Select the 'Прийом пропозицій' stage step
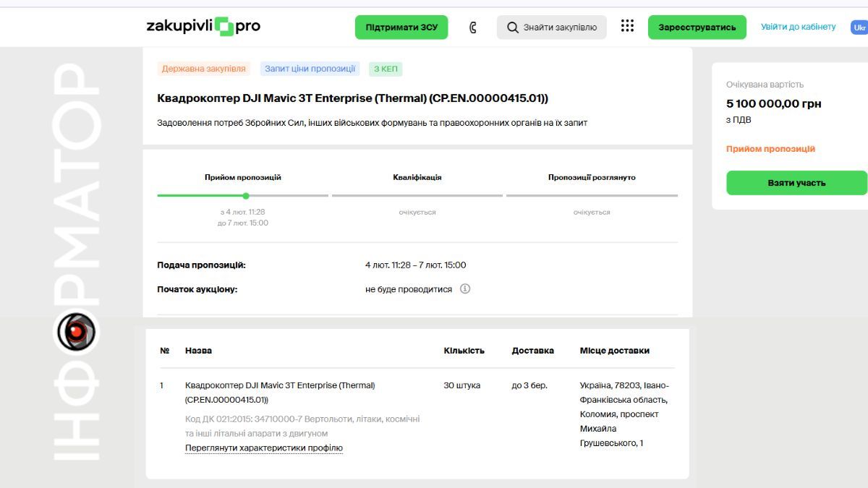Image resolution: width=868 pixels, height=488 pixels. [x=242, y=177]
